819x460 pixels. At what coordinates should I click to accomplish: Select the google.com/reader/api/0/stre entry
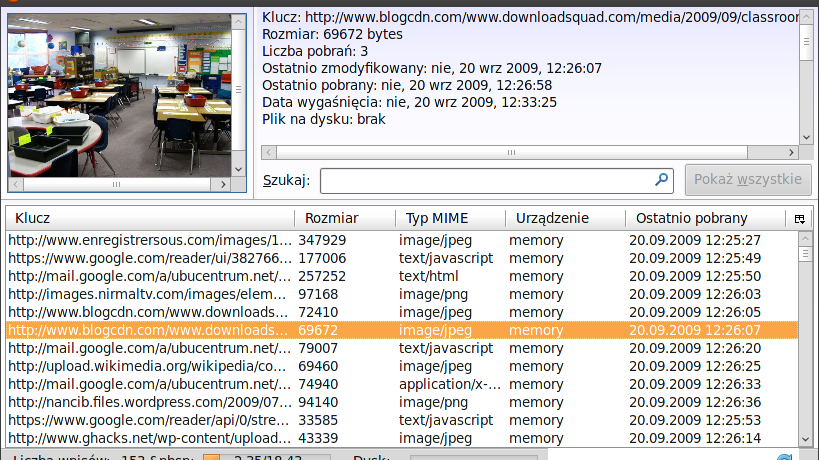click(402, 420)
